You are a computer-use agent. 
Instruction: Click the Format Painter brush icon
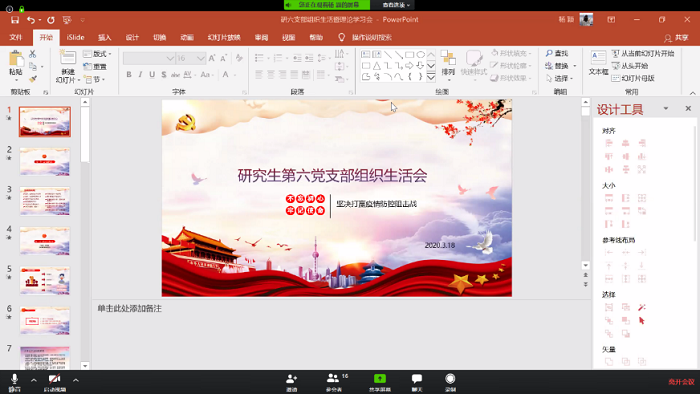tap(33, 79)
